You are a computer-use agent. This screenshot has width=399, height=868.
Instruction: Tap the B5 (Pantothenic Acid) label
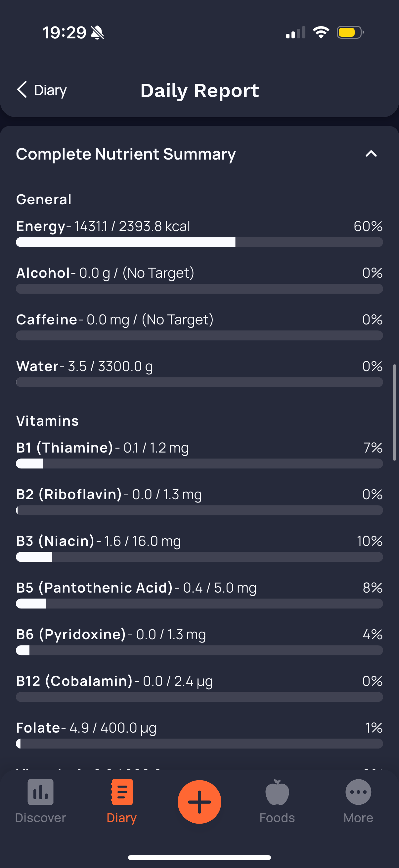click(x=94, y=588)
